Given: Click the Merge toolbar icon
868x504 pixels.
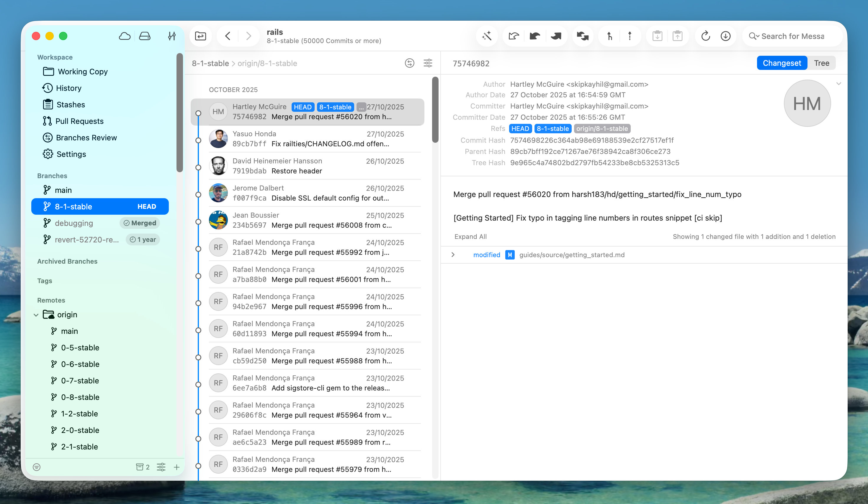Looking at the screenshot, I should tap(609, 36).
